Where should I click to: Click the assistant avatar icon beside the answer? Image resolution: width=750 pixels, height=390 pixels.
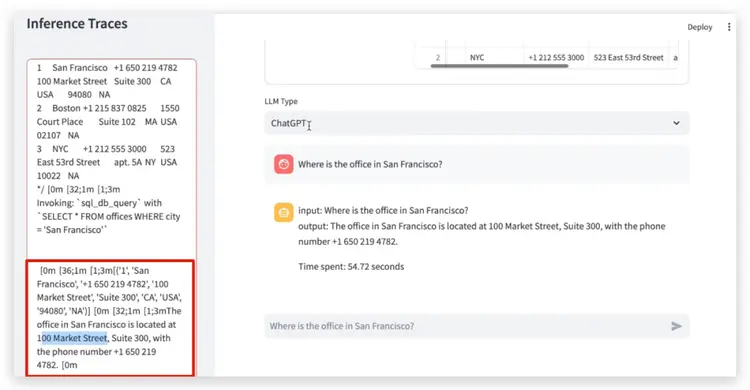coord(284,212)
